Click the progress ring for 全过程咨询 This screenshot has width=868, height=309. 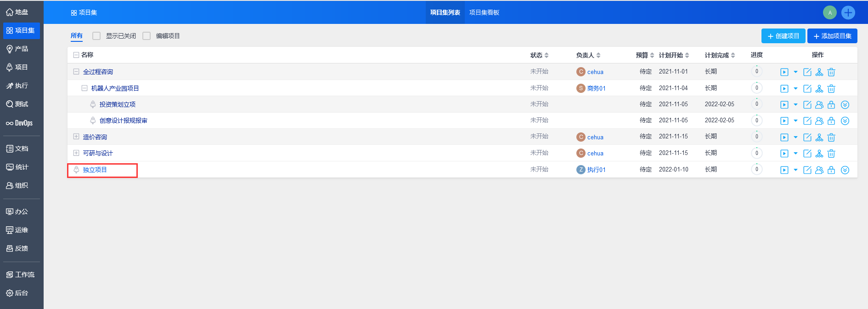756,71
